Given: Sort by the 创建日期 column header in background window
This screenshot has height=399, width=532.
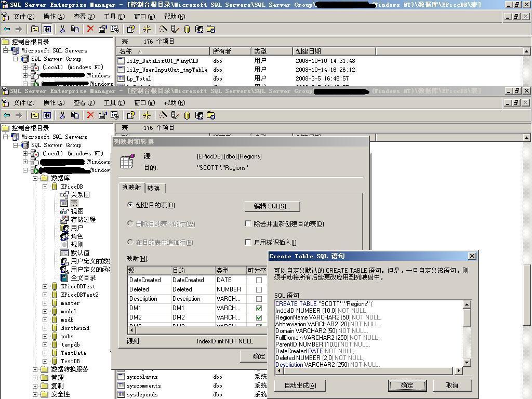Looking at the screenshot, I should (334, 51).
